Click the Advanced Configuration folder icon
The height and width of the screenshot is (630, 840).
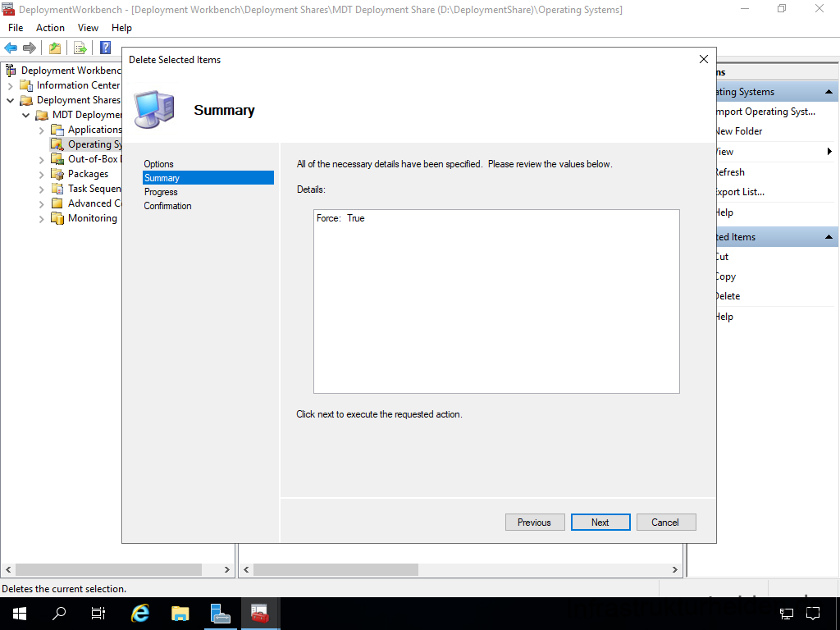(57, 203)
